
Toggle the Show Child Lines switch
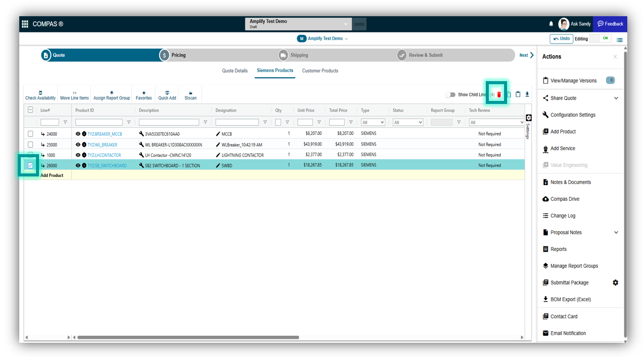coord(450,95)
